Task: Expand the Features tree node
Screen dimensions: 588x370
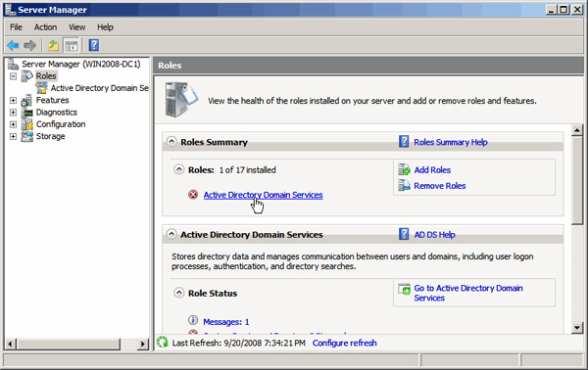Action: [13, 101]
